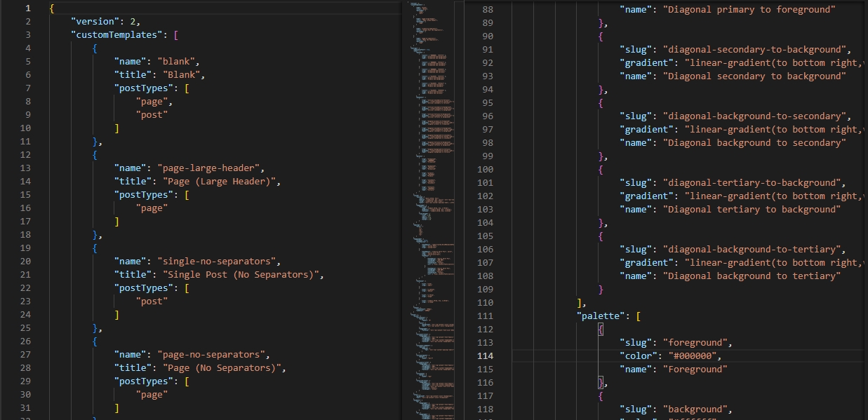Viewport: 868px width, 420px height.
Task: Click the "palette" key on line 111
Action: pyautogui.click(x=601, y=316)
